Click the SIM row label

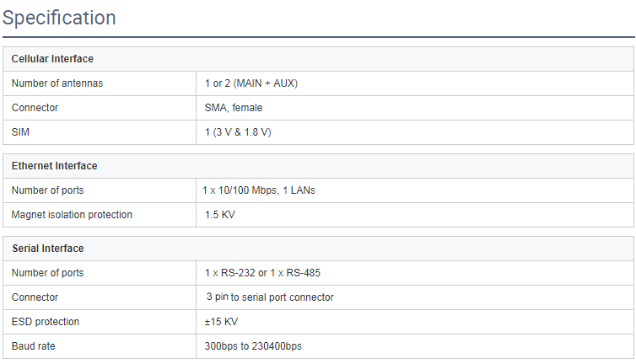click(x=20, y=131)
